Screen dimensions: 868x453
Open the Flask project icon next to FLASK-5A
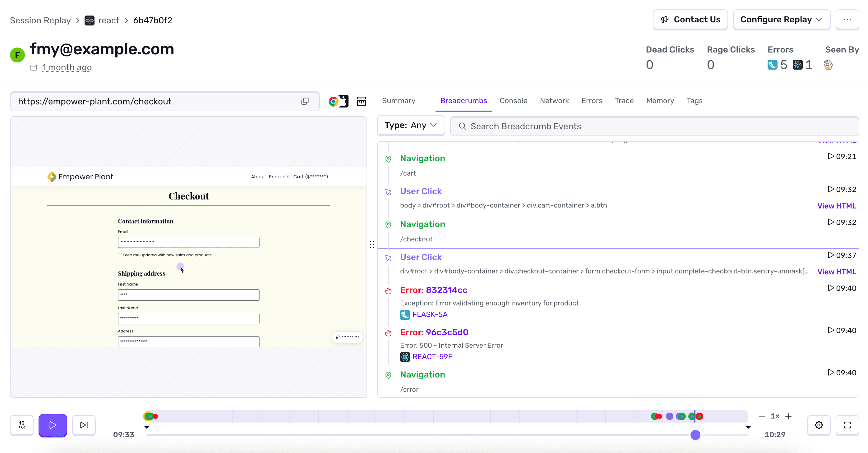click(405, 315)
